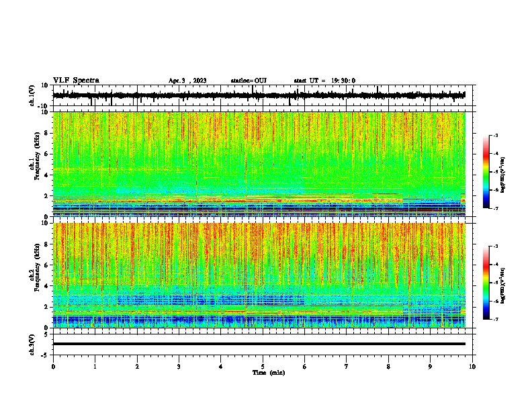The height and width of the screenshot is (411, 532).
Task: Click the ch.1 color bar unit label
Action: pyautogui.click(x=503, y=175)
